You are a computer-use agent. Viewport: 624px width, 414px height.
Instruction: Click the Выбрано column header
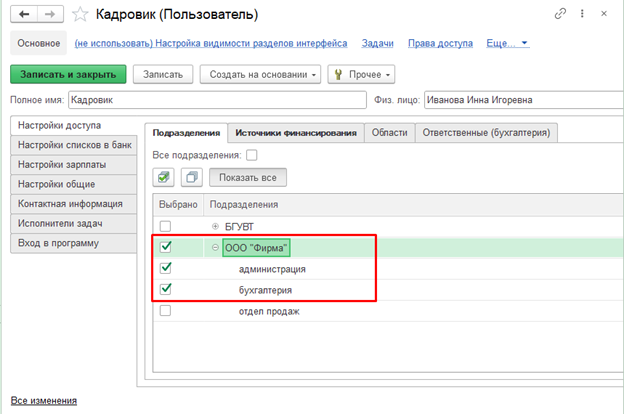[178, 205]
